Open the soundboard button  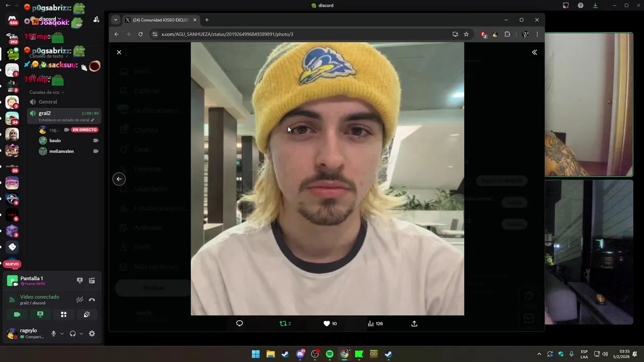click(87, 314)
